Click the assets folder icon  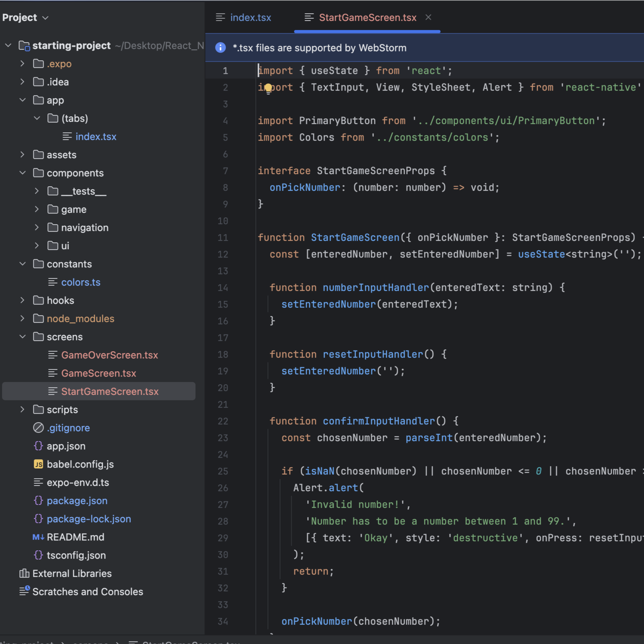coord(38,154)
